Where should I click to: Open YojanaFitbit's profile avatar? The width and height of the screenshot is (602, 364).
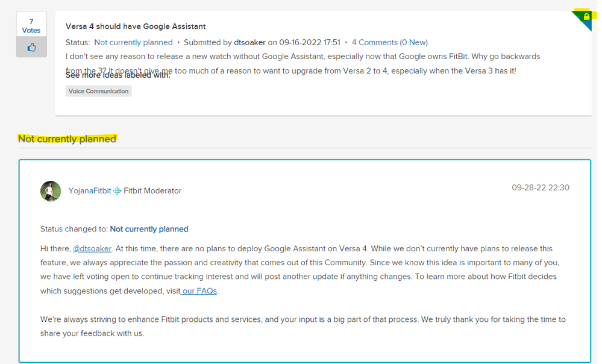pos(51,191)
